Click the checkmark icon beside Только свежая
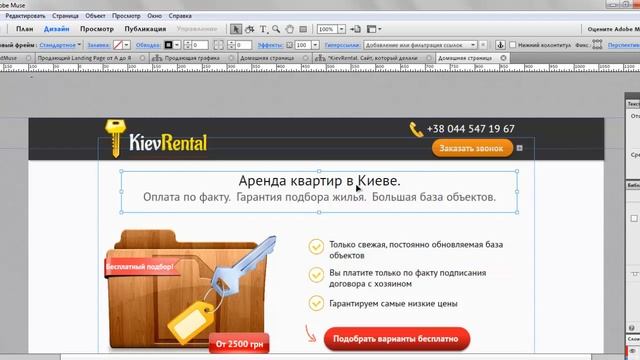Image resolution: width=640 pixels, height=360 pixels. pos(316,247)
